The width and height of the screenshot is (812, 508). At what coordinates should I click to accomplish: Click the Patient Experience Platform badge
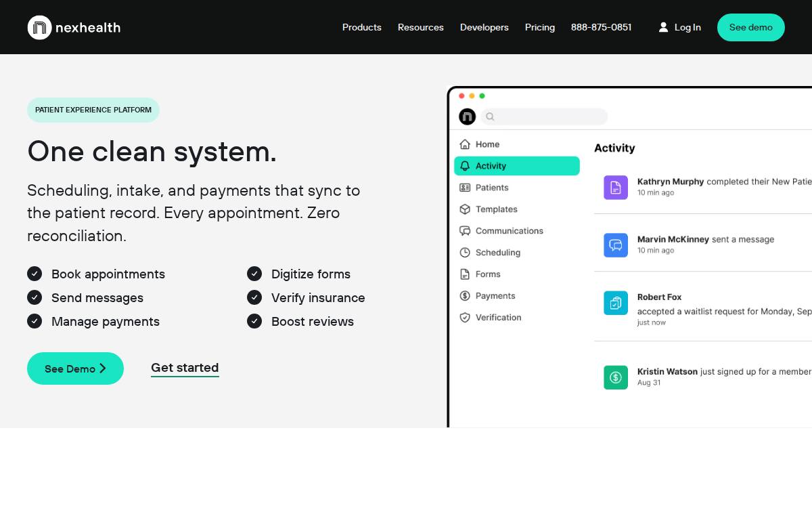[x=93, y=110]
